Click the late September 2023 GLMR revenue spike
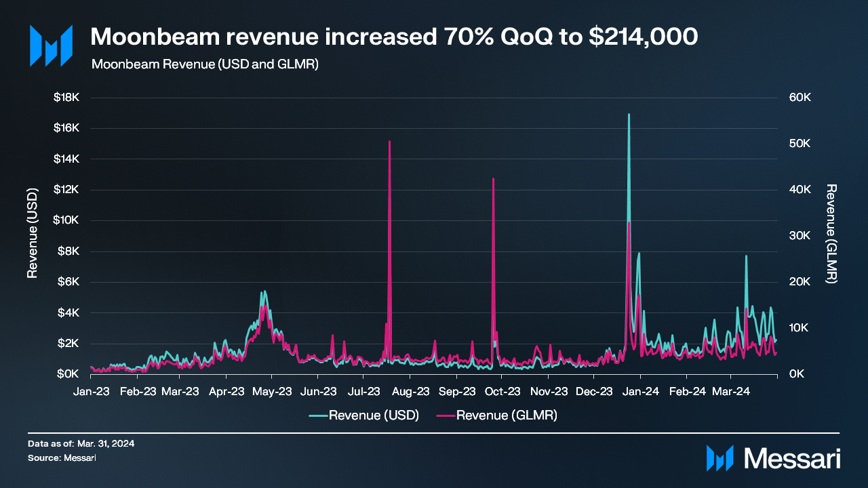This screenshot has width=868, height=488. pyautogui.click(x=493, y=179)
